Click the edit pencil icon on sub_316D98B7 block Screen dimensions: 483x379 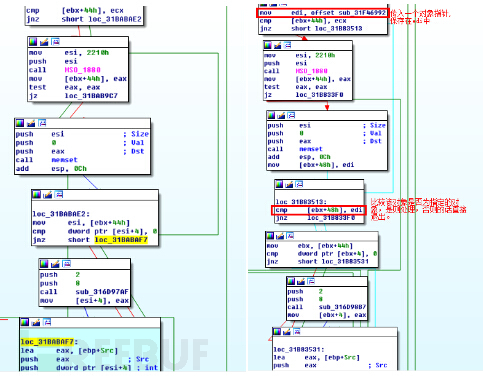(301, 281)
